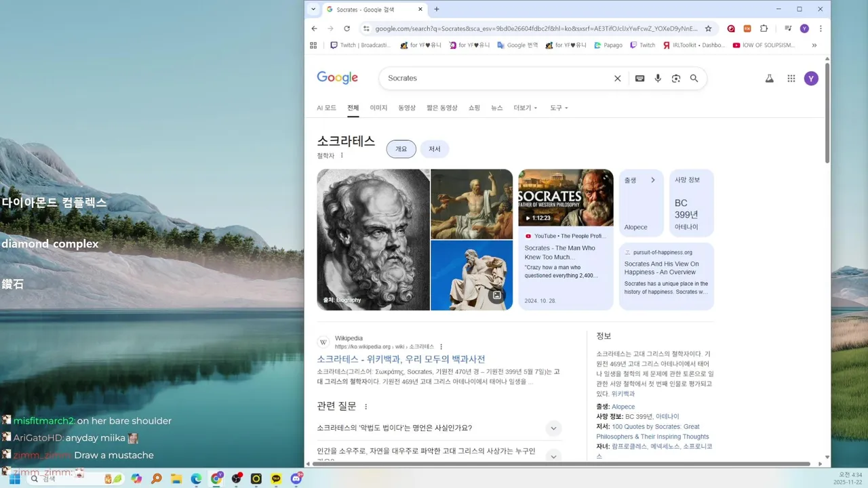The image size is (868, 488).
Task: Expand the 도구 dropdown
Action: click(x=559, y=108)
